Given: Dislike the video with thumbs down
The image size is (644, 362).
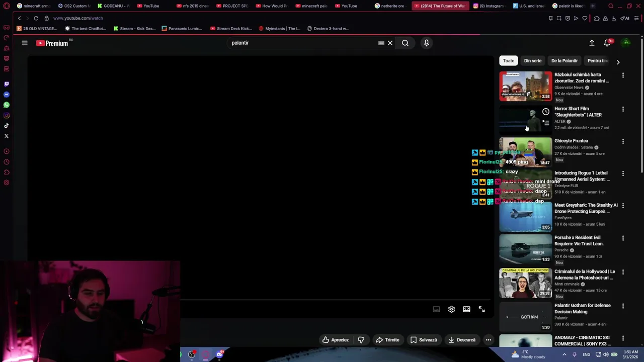Looking at the screenshot, I should point(361,340).
